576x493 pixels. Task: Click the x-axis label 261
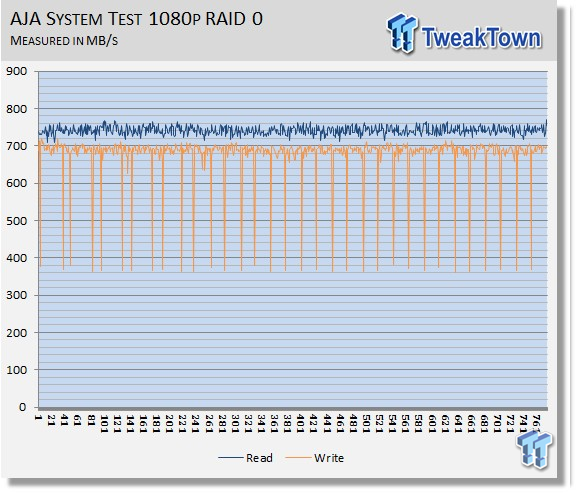tap(209, 424)
